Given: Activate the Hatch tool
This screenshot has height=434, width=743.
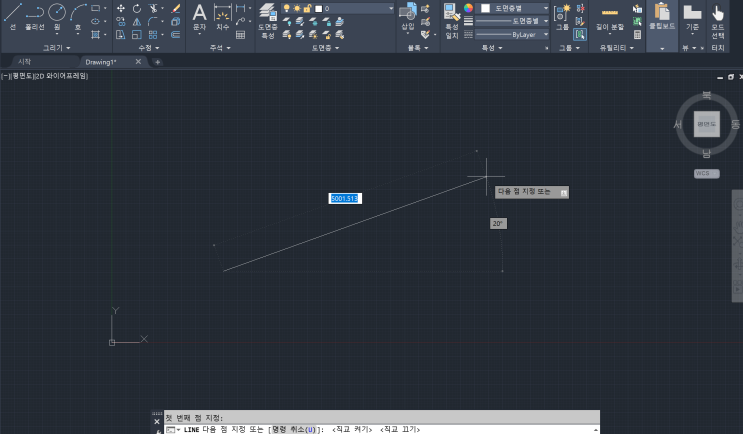Looking at the screenshot, I should coord(95,35).
